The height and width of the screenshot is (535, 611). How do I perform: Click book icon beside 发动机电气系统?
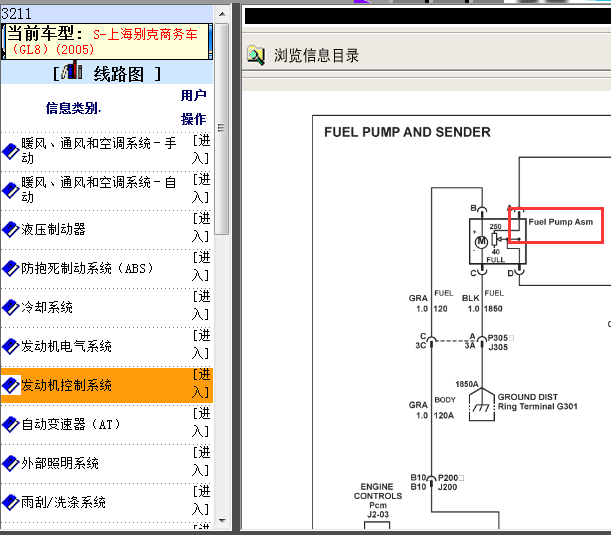(11, 346)
